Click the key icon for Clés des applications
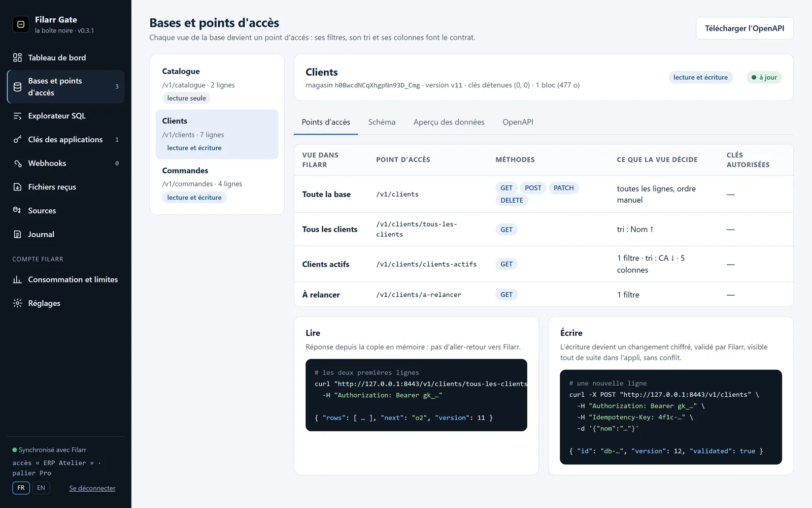The height and width of the screenshot is (508, 812). click(x=17, y=139)
